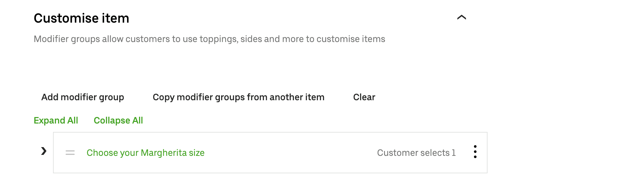Click Clear to remove modifier groups

coord(364,97)
